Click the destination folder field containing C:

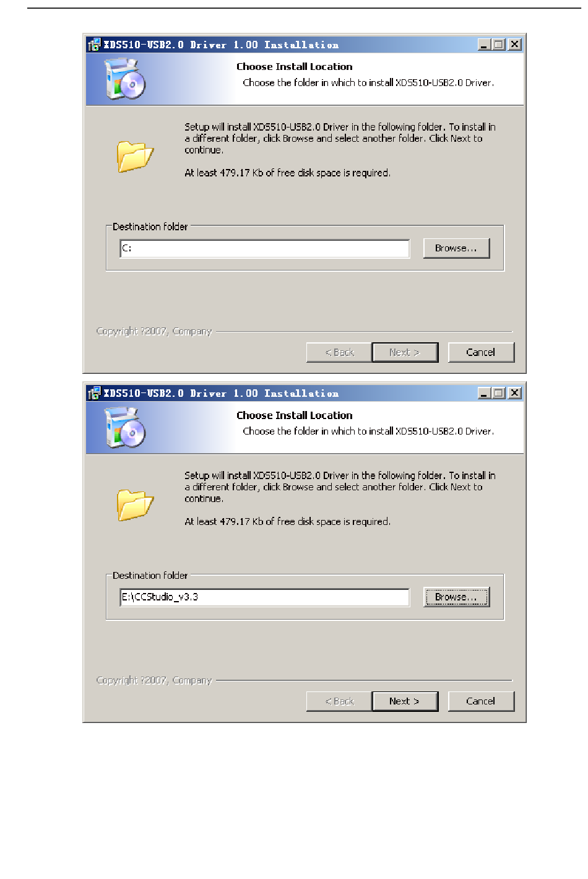[265, 248]
